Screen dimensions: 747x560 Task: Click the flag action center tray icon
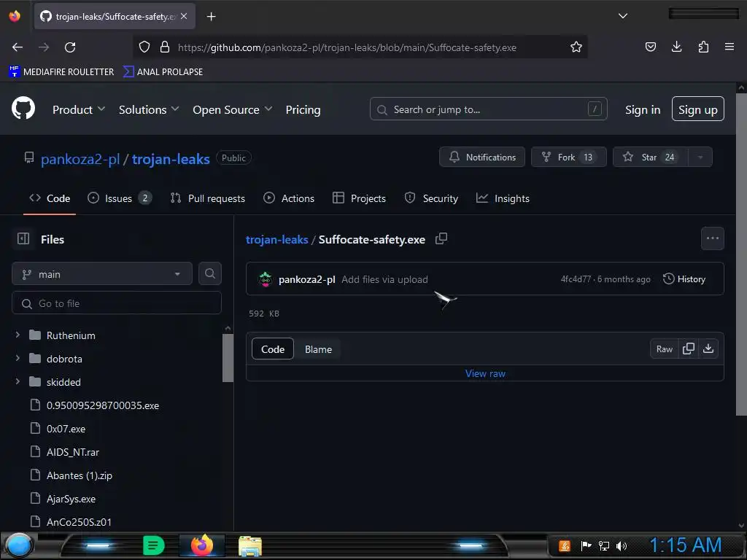click(x=586, y=545)
